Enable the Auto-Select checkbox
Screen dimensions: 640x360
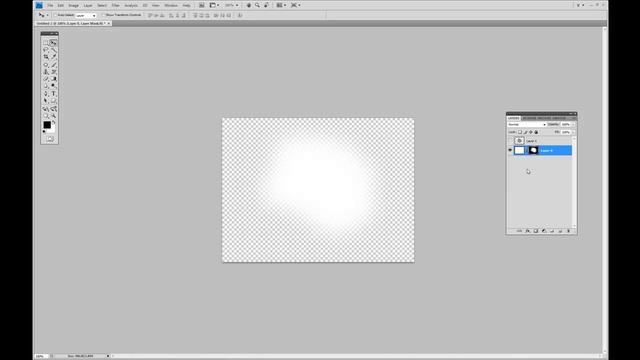(x=55, y=15)
